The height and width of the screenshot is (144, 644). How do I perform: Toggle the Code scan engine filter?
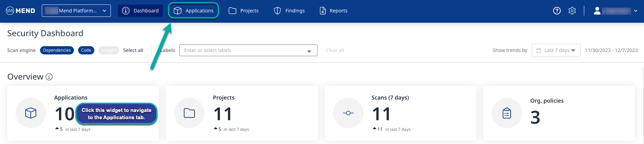(x=86, y=50)
